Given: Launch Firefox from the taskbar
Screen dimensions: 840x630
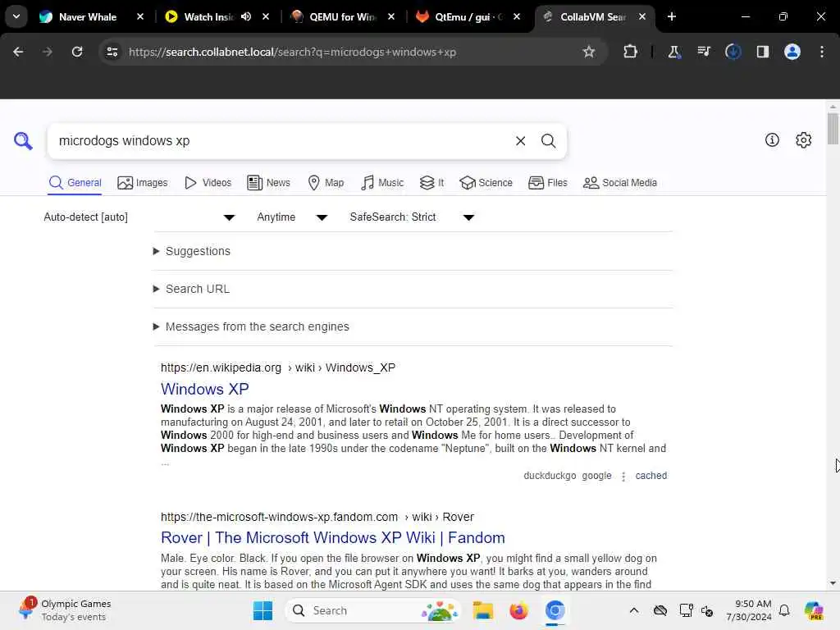Looking at the screenshot, I should 518,610.
